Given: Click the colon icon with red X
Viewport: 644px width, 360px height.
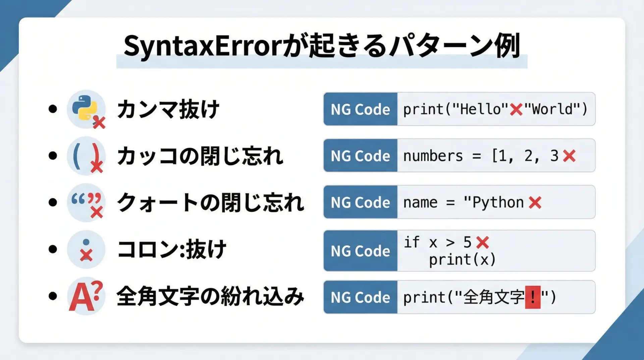Looking at the screenshot, I should 86,250.
